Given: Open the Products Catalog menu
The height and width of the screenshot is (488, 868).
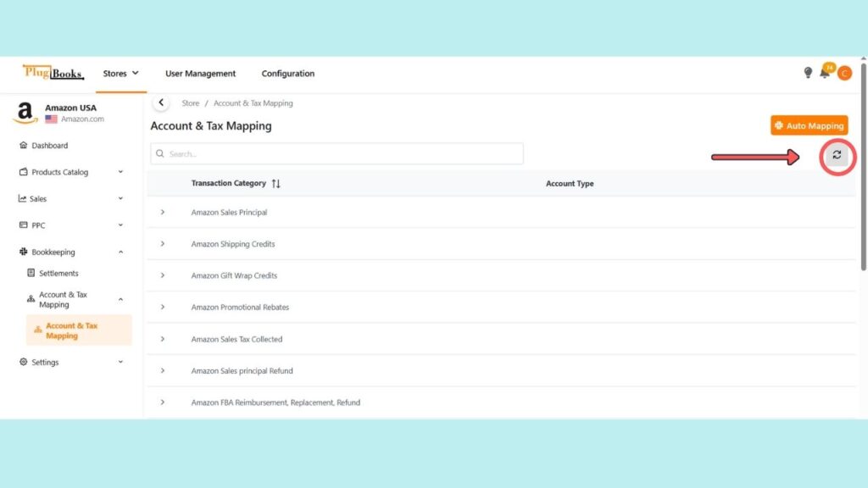Looking at the screenshot, I should point(60,172).
